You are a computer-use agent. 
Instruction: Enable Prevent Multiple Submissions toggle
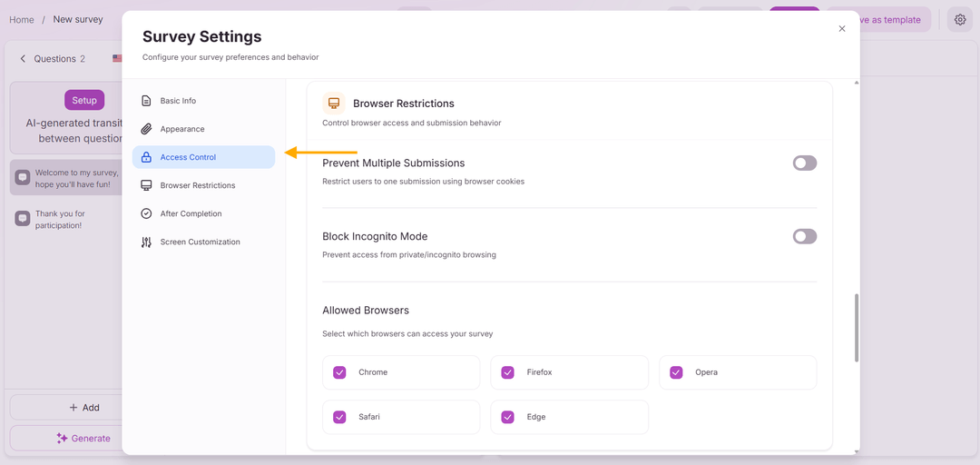pos(804,163)
